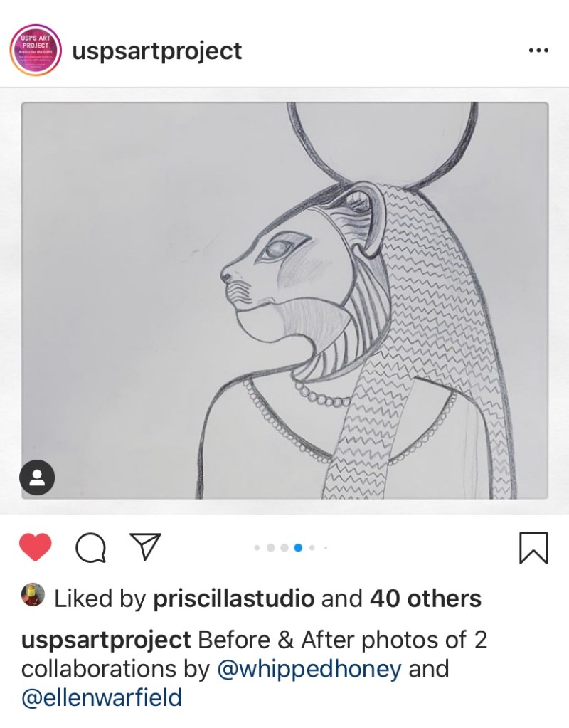Tap uspsartproject username in the caption
This screenshot has width=569, height=728.
(x=106, y=640)
